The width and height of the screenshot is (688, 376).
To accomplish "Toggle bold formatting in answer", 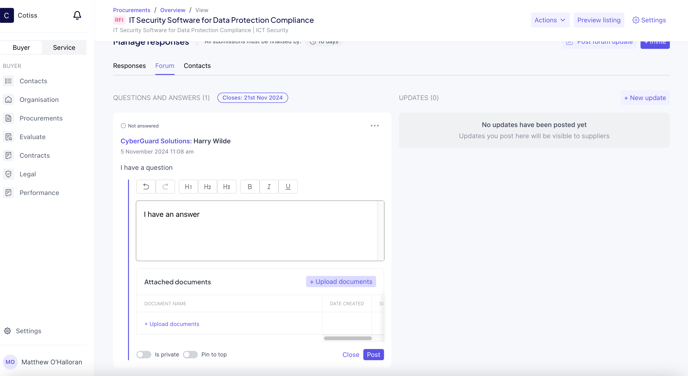I will coord(250,186).
